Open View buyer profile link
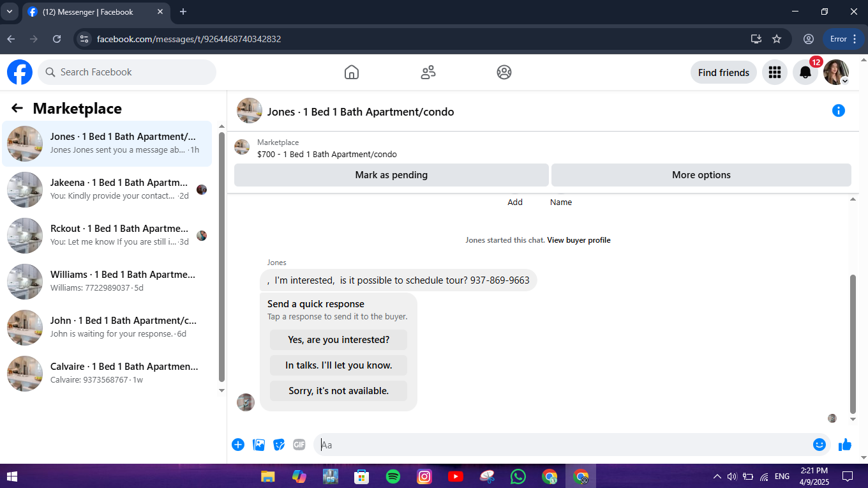Image resolution: width=868 pixels, height=488 pixels. [579, 240]
